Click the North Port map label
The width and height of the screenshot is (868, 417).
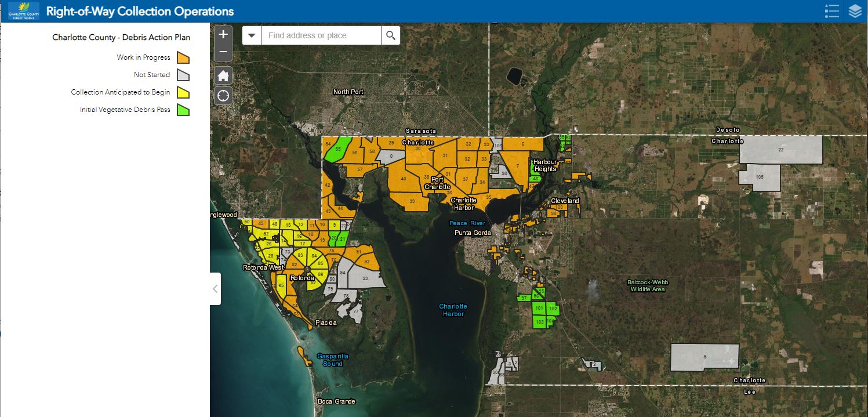(348, 92)
